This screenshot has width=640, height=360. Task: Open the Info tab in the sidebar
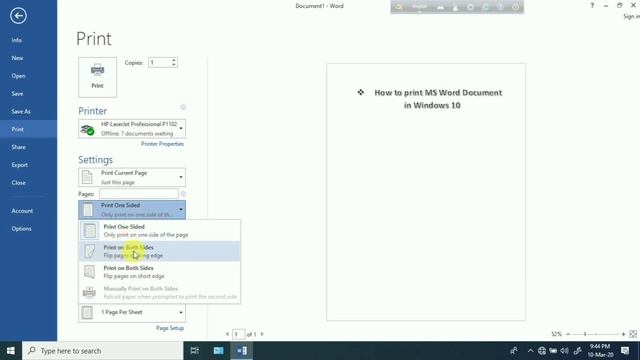click(x=29, y=40)
